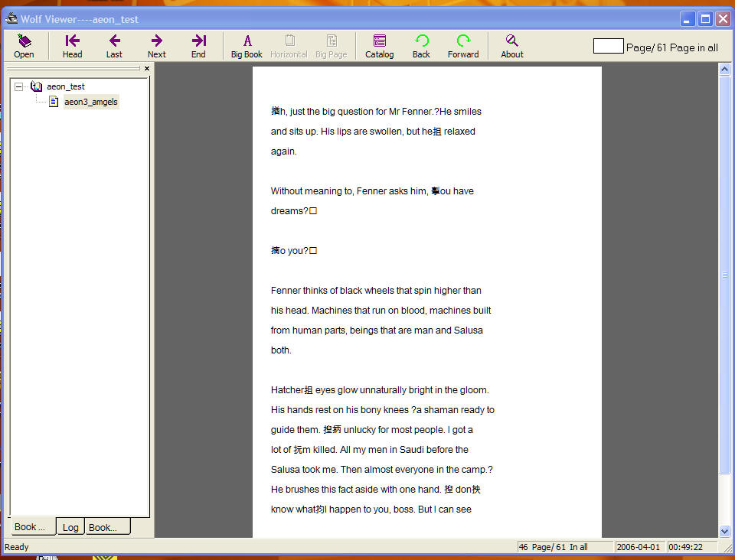Select the aeon_test book in tree
735x560 pixels.
click(x=66, y=86)
